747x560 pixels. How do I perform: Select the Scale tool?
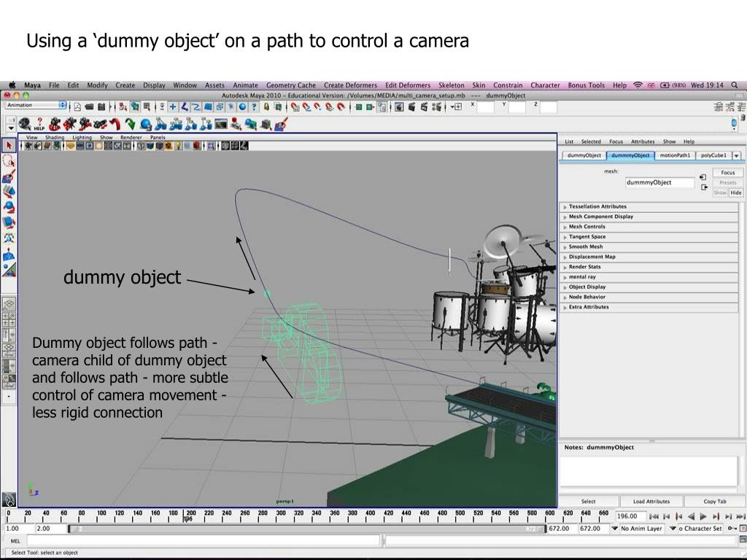[9, 222]
